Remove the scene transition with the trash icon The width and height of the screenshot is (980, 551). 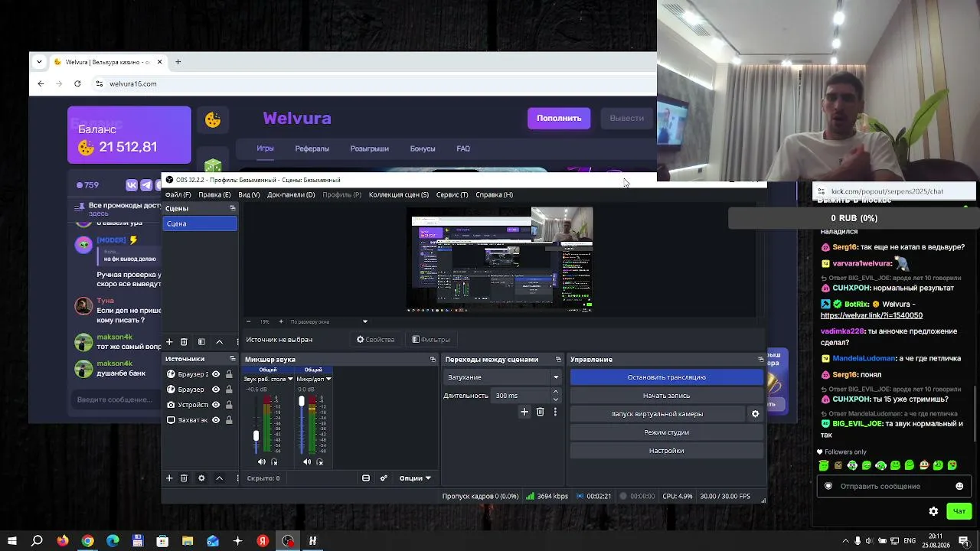540,412
